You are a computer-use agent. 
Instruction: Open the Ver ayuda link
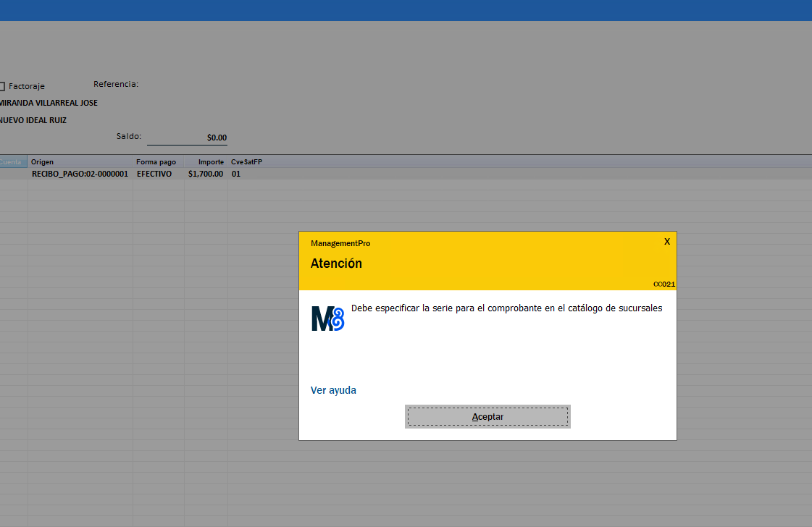(x=333, y=390)
